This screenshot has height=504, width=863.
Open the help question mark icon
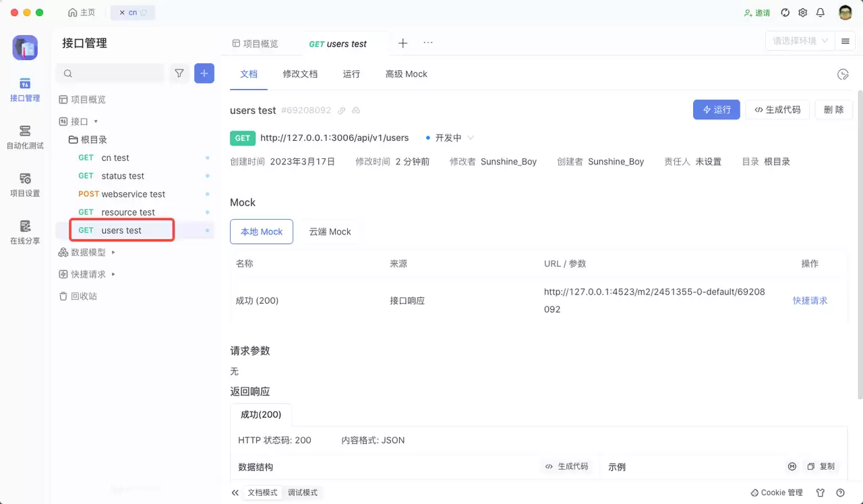(840, 493)
